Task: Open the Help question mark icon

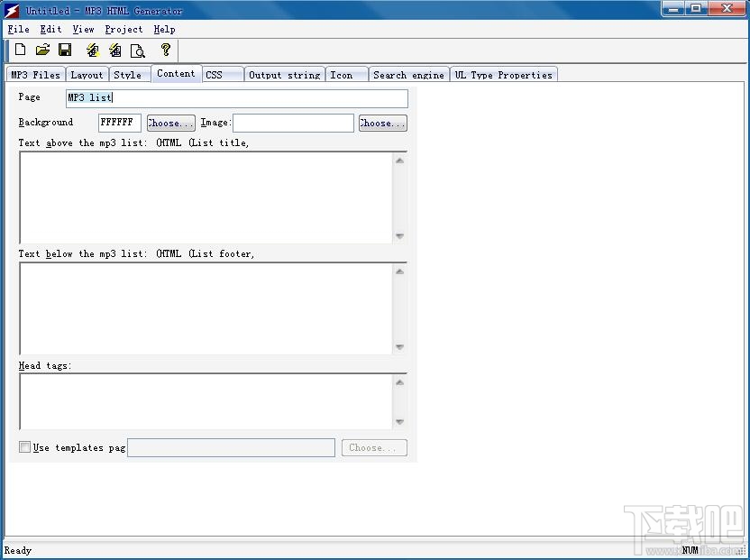Action: click(x=167, y=50)
